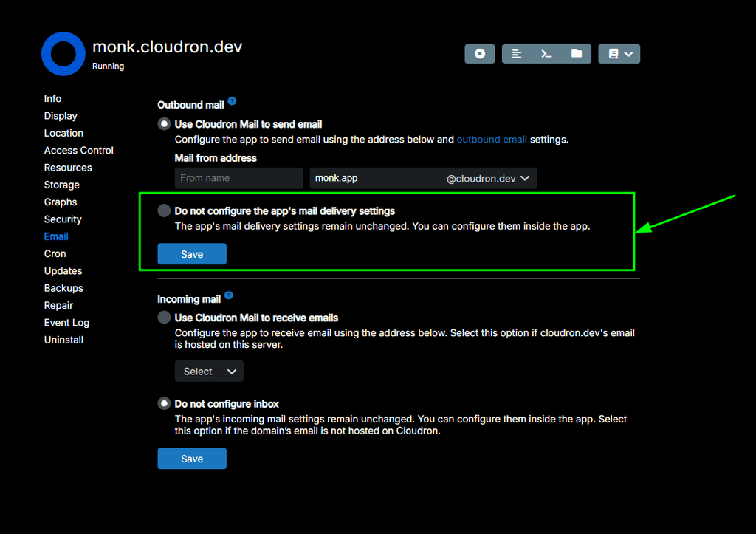Image resolution: width=756 pixels, height=534 pixels.
Task: Go to the Access Control section
Action: [78, 151]
